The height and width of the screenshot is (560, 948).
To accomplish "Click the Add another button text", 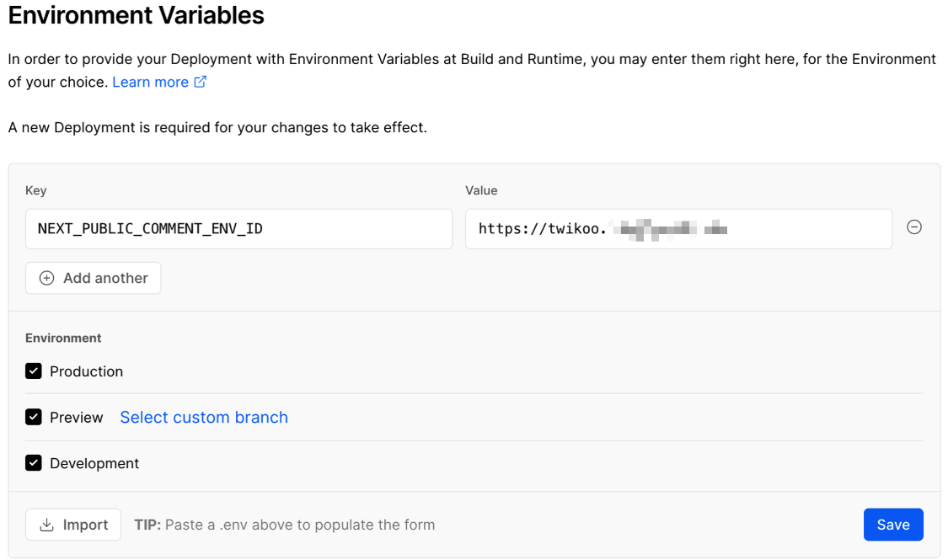I will coord(105,279).
